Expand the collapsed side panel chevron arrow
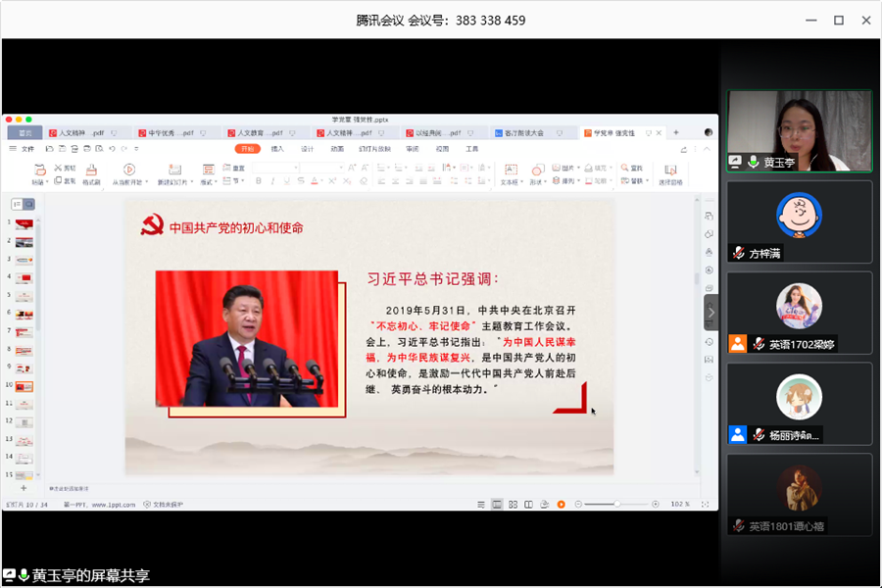 (711, 313)
